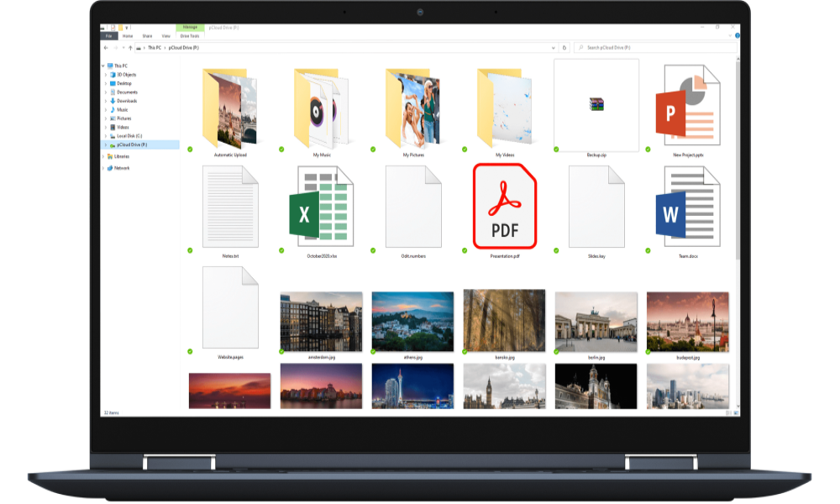The height and width of the screenshot is (504, 840).
Task: Click the pCloud Drive icon in sidebar
Action: pos(113,145)
